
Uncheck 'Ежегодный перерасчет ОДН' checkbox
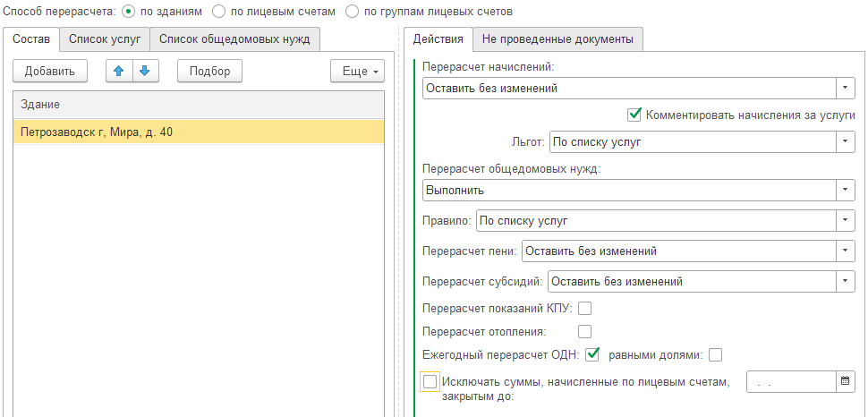(592, 354)
